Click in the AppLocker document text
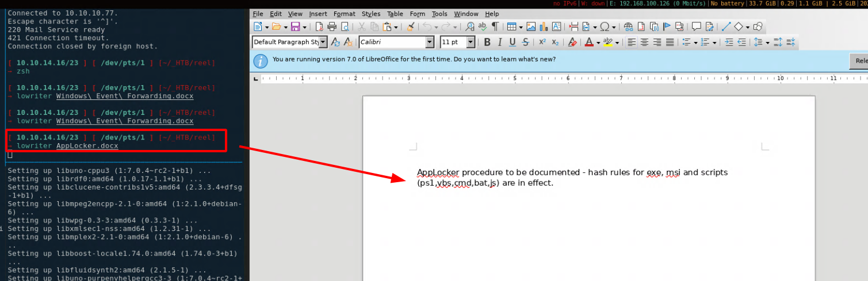This screenshot has width=868, height=281. coord(572,178)
